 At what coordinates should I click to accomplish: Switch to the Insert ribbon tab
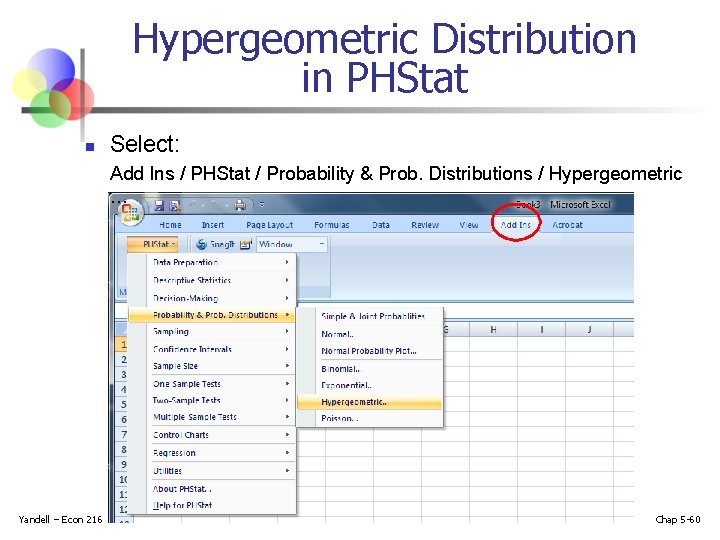pos(213,225)
